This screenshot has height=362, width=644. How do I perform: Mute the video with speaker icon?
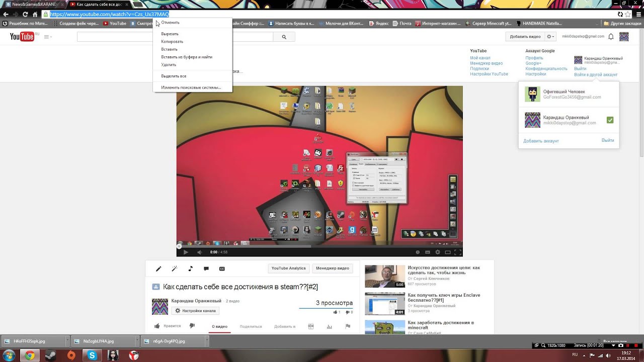click(x=200, y=252)
